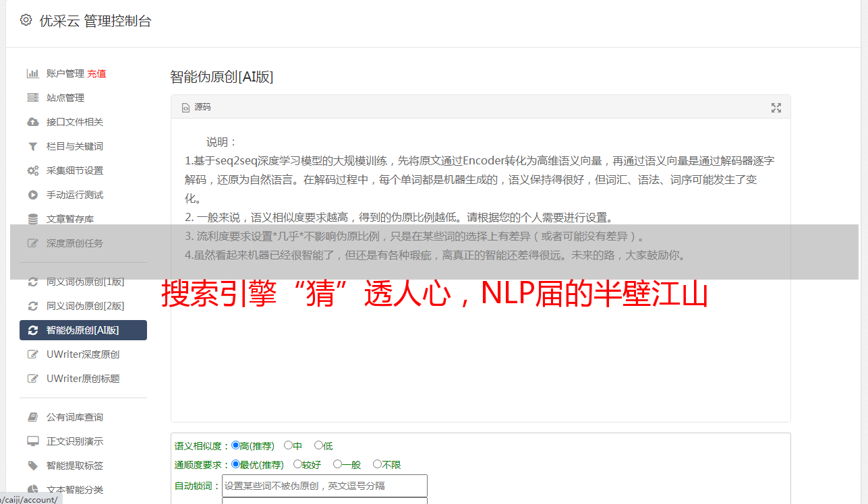This screenshot has width=868, height=504.
Task: Click the database icon for 文章暂存库
Action: point(32,219)
